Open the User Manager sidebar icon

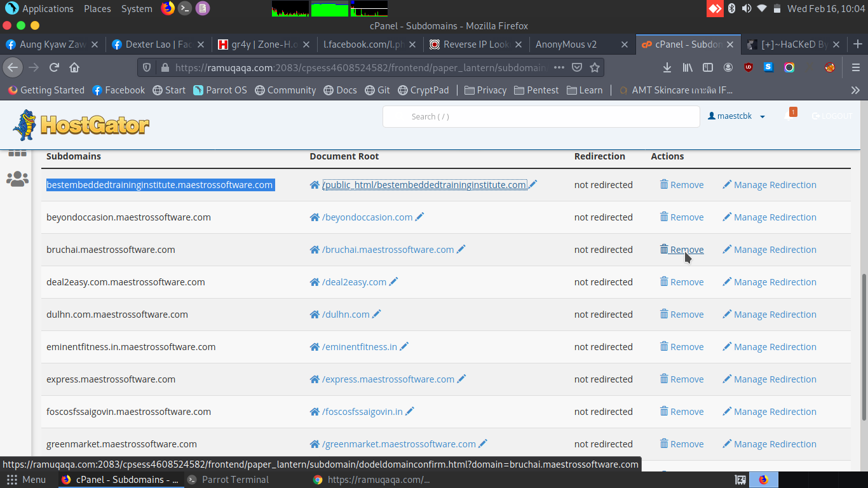tap(17, 179)
